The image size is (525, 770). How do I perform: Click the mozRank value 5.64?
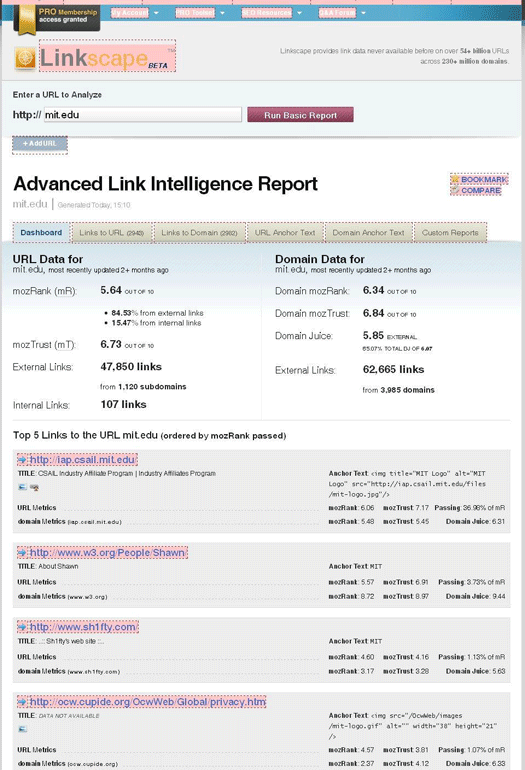click(x=111, y=290)
